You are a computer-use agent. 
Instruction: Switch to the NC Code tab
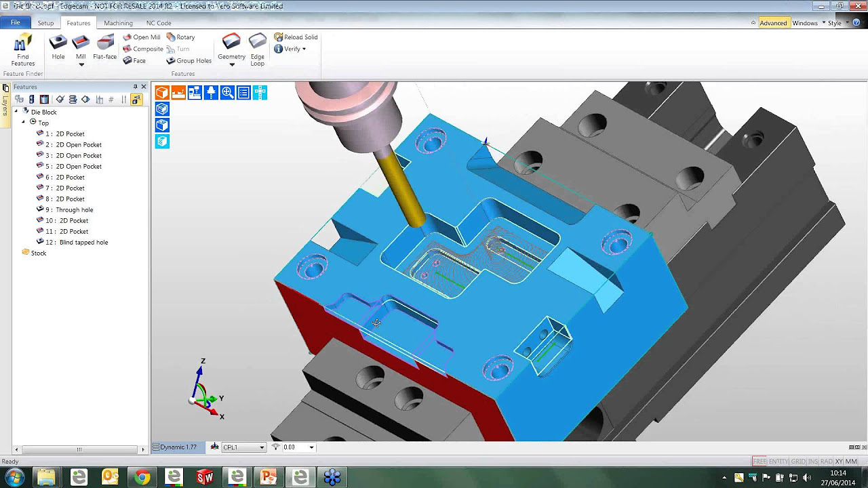[x=159, y=23]
